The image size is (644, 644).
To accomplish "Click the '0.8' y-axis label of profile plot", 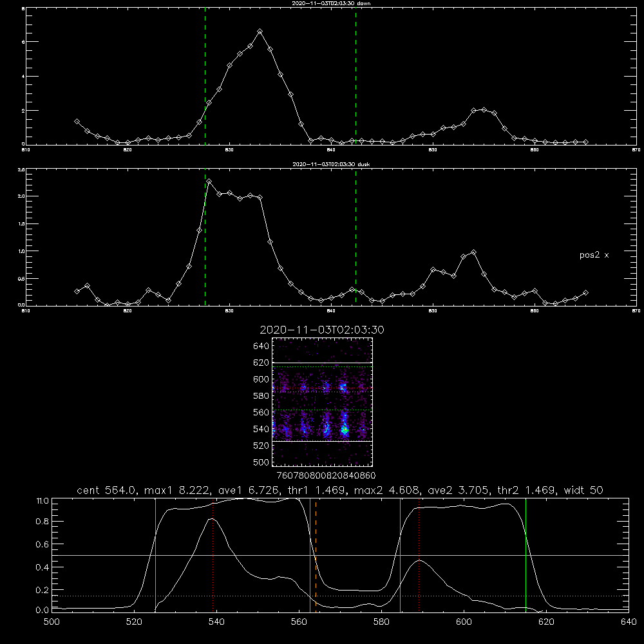I will [43, 522].
